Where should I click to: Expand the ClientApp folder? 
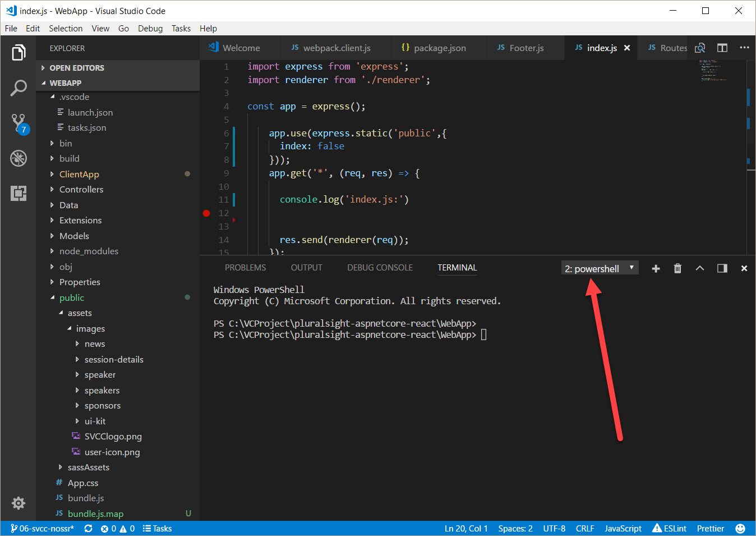coord(118,175)
